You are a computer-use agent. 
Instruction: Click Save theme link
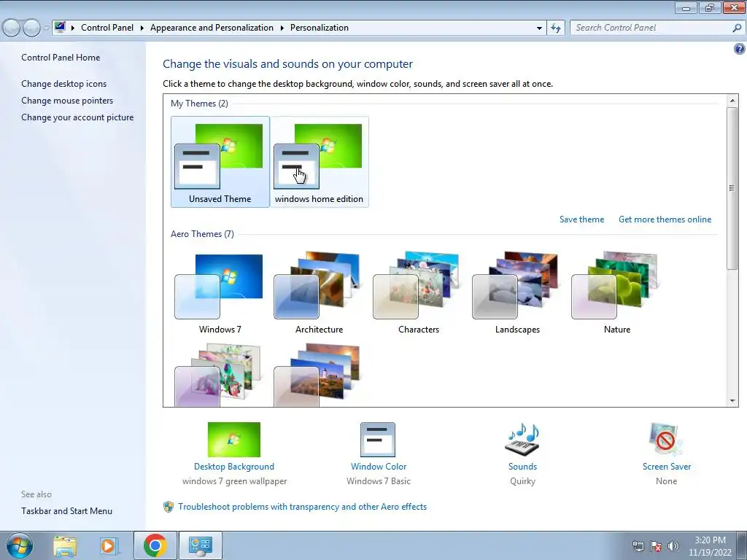(581, 219)
